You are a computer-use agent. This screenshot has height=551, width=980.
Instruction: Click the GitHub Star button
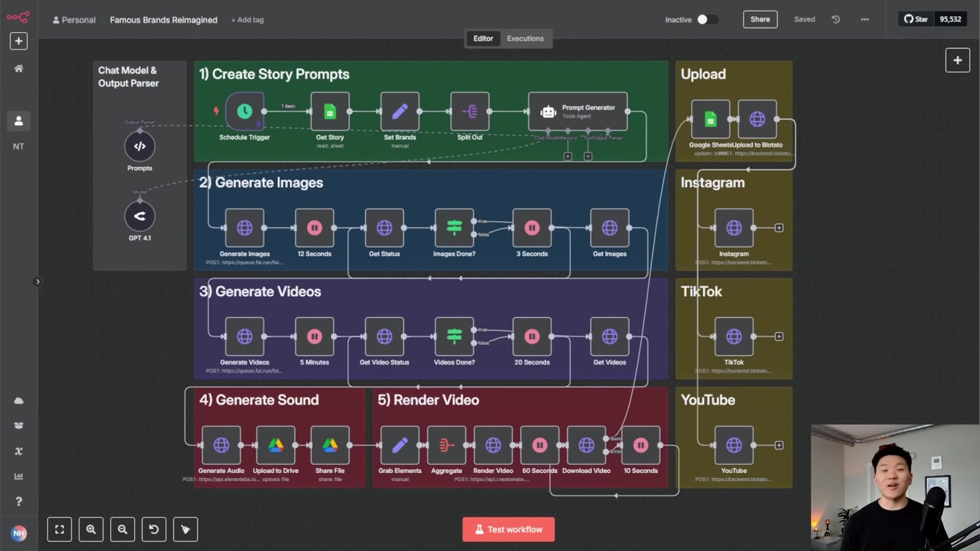[x=916, y=19]
